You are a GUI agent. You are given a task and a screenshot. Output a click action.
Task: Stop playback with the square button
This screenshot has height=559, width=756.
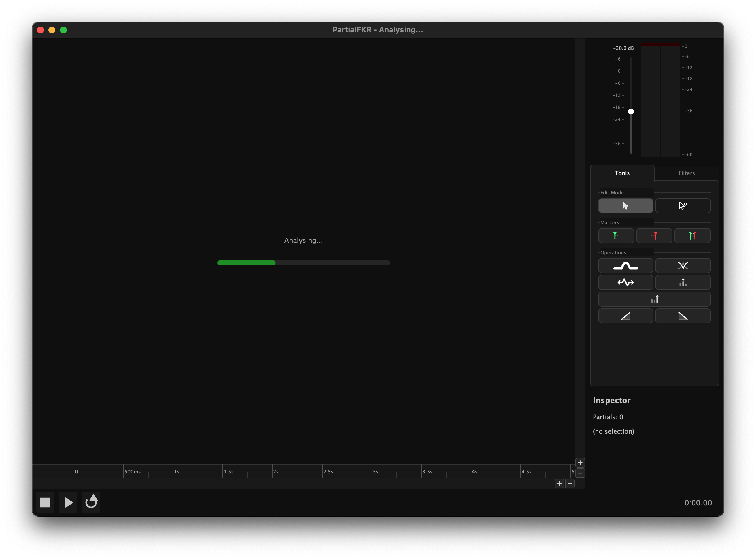(x=45, y=502)
